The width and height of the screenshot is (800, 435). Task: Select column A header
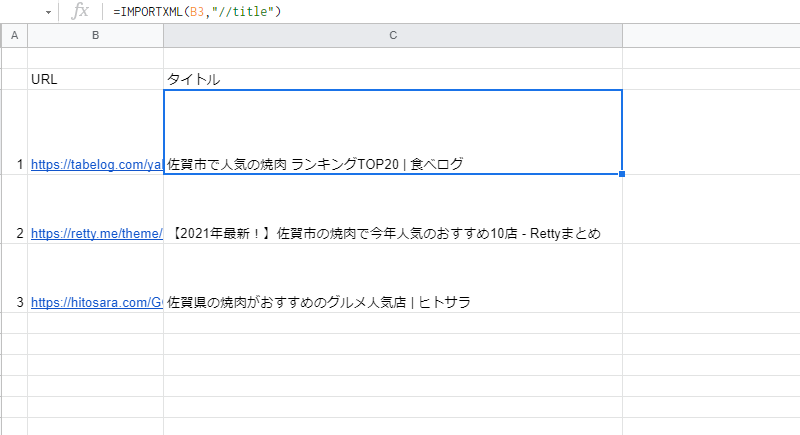click(14, 35)
